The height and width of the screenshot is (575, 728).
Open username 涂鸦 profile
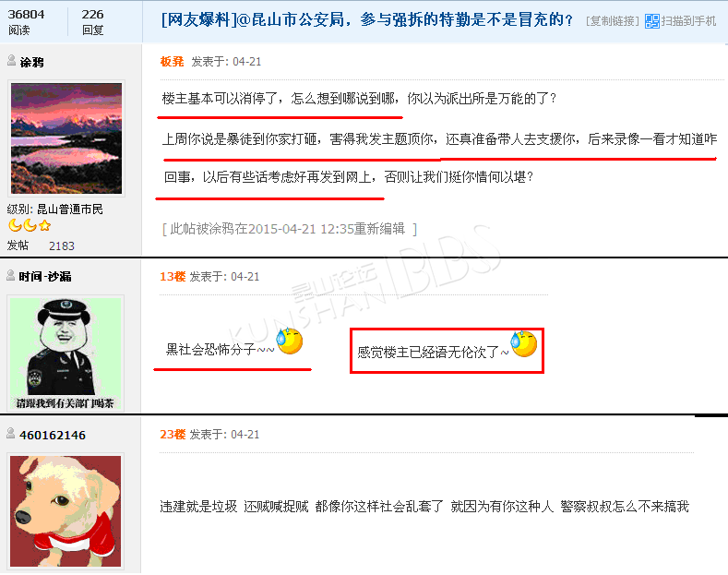click(x=31, y=62)
